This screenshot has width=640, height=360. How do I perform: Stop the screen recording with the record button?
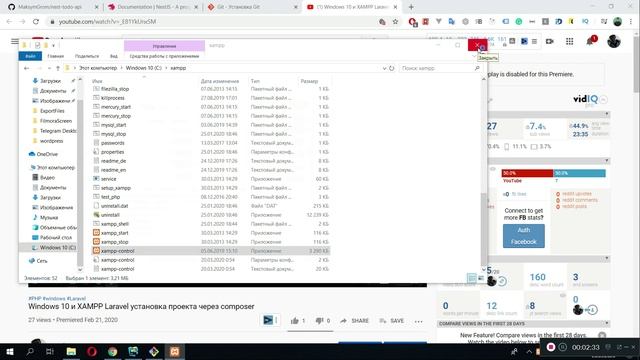click(x=551, y=347)
